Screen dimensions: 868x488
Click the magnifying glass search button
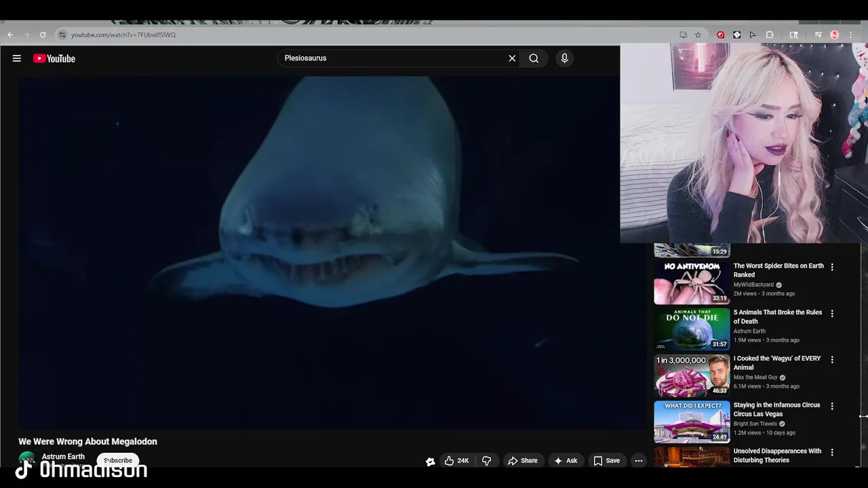(x=534, y=58)
